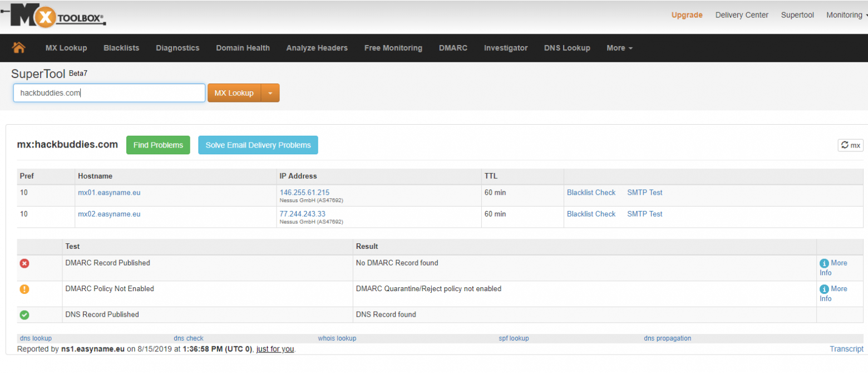The width and height of the screenshot is (868, 373).
Task: Click the info icon in DMARC Record row
Action: pyautogui.click(x=824, y=263)
